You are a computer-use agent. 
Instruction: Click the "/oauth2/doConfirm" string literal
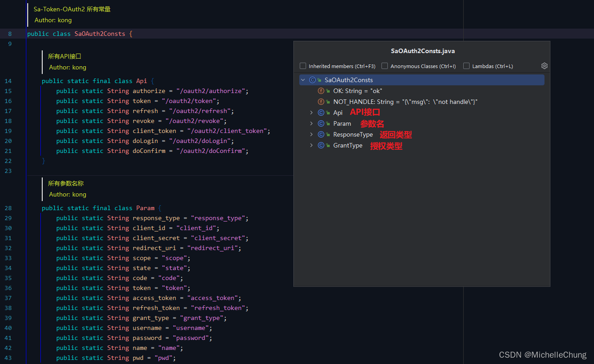[211, 151]
